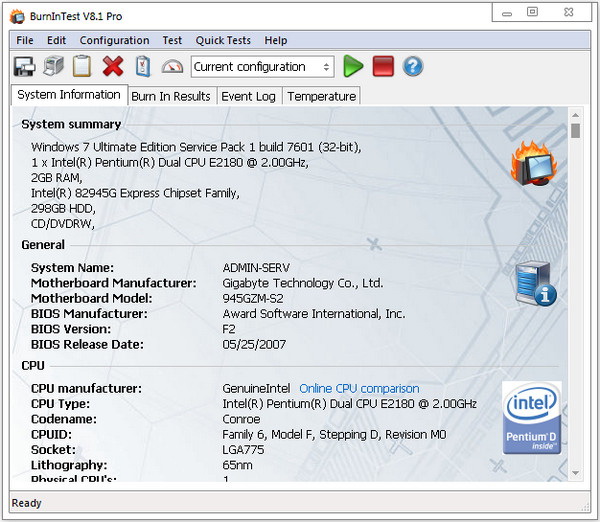600x522 pixels.
Task: Click the 82945G Express Chipset Family line
Action: (135, 193)
